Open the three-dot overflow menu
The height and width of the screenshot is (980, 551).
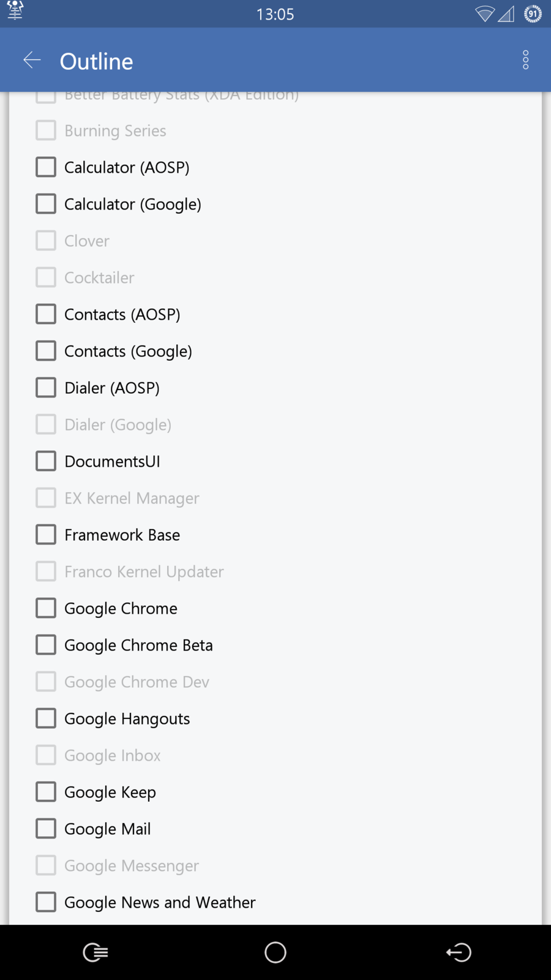525,60
